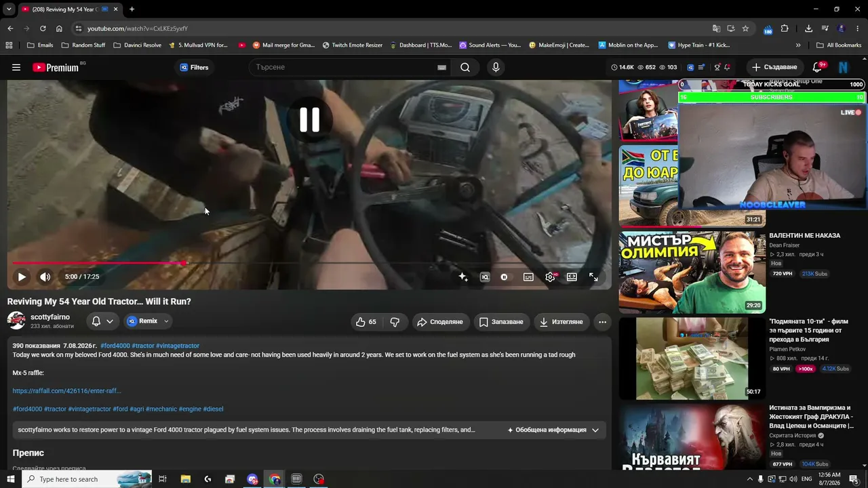Viewport: 868px width, 488px height.
Task: Switch to theater mode
Action: 572,277
